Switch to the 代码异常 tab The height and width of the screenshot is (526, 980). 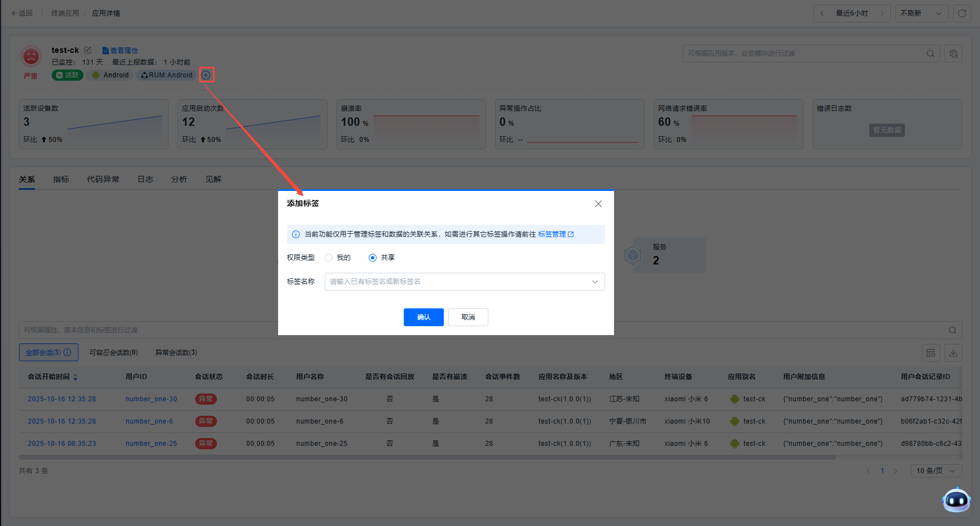[103, 179]
